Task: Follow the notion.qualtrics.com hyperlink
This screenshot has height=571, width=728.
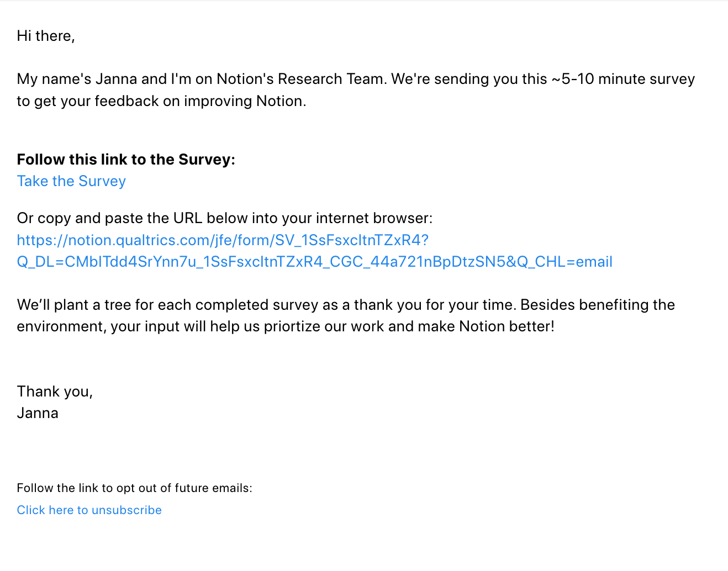Action: [223, 240]
